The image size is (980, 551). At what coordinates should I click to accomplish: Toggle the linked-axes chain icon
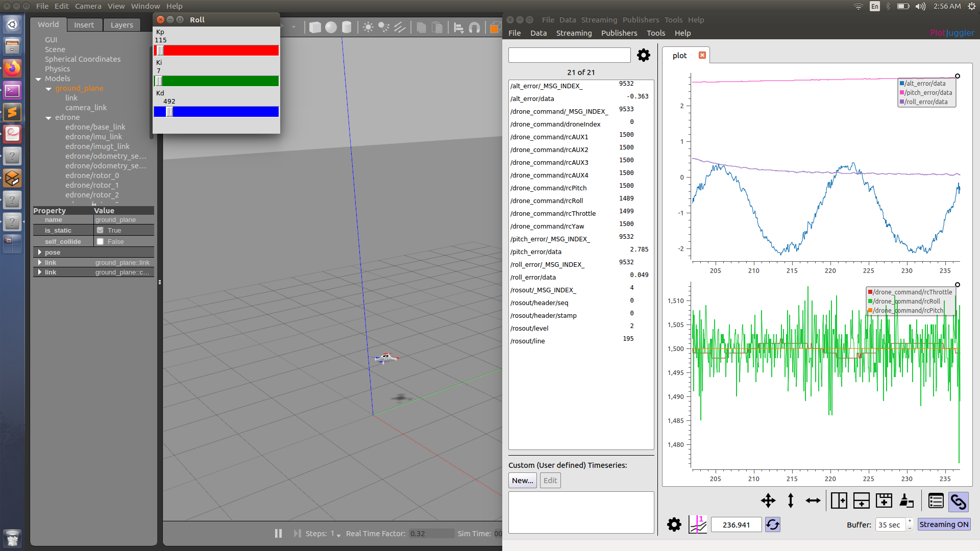[959, 502]
